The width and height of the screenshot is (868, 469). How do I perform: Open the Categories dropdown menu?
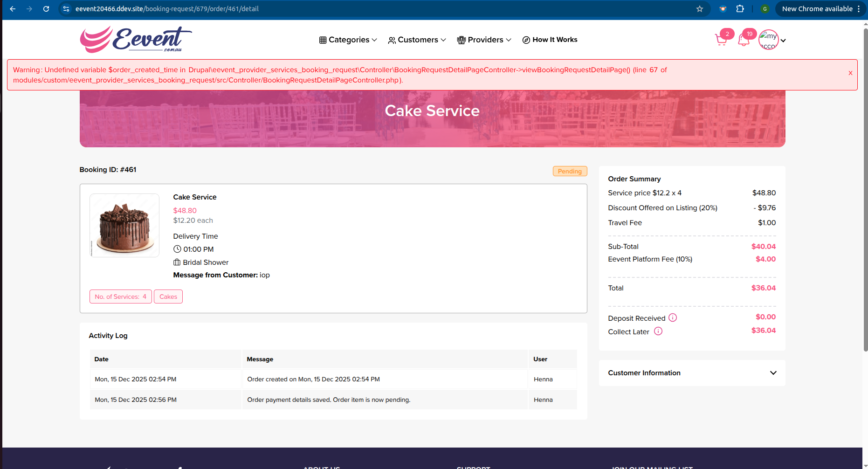coord(348,40)
